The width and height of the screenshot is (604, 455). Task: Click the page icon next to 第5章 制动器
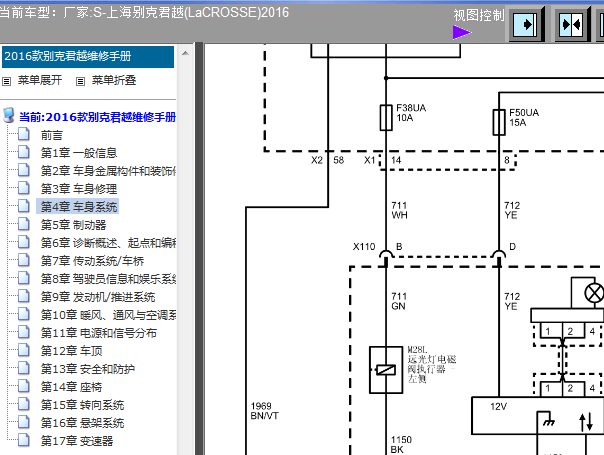coord(24,224)
